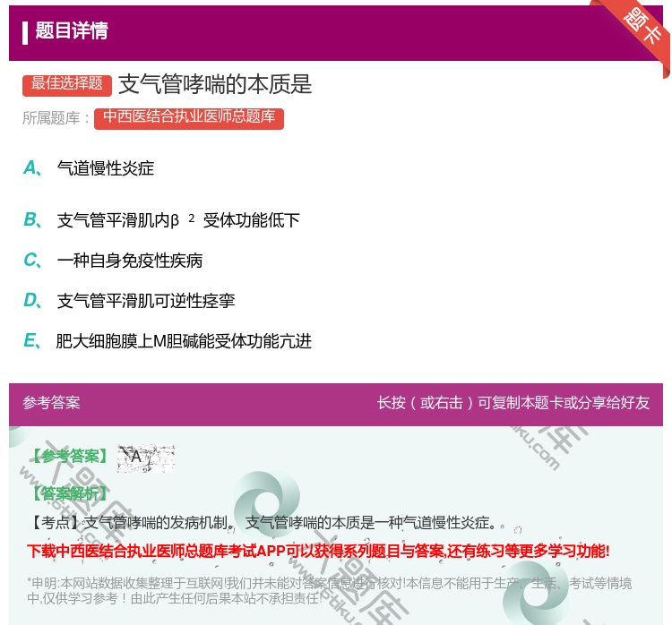Click the 题目详情 header title
The image size is (672, 625).
tap(72, 31)
